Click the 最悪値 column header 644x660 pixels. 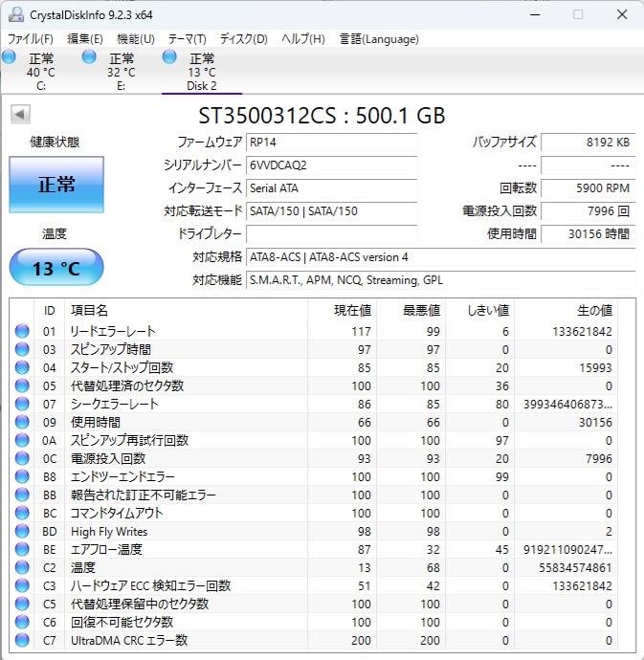point(411,311)
